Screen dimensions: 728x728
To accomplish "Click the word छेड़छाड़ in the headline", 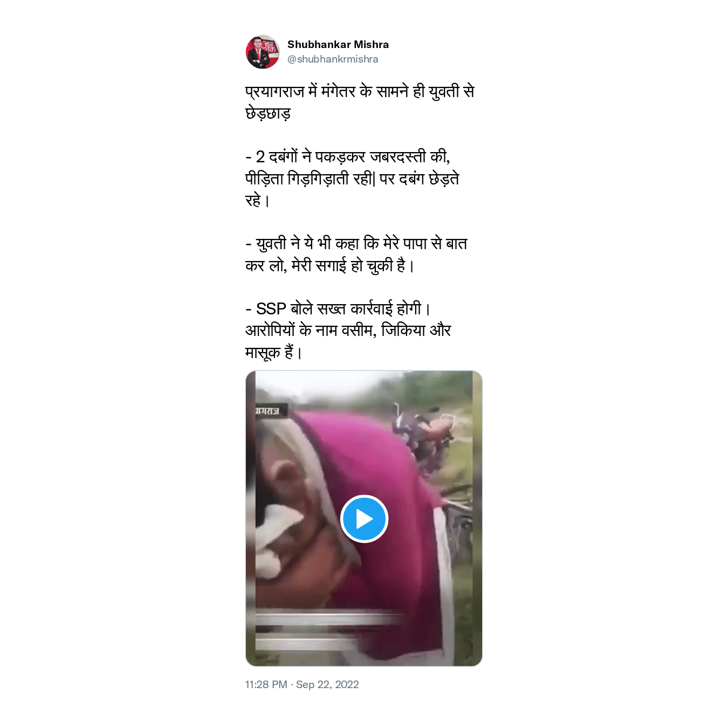I will [x=268, y=113].
